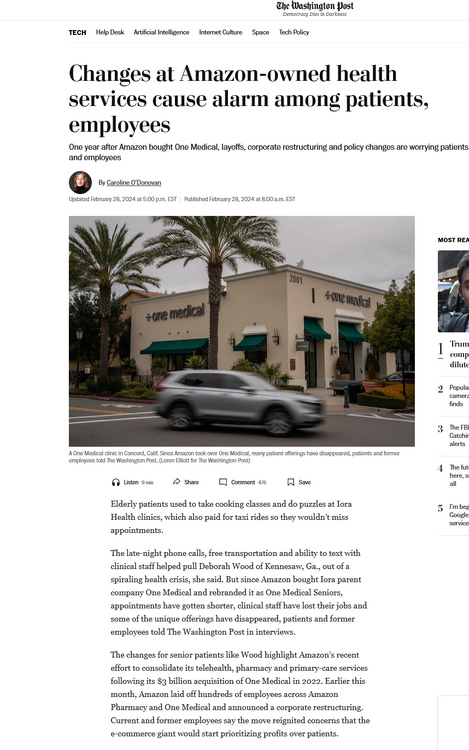Open the most-read story thumbnail

(453, 291)
